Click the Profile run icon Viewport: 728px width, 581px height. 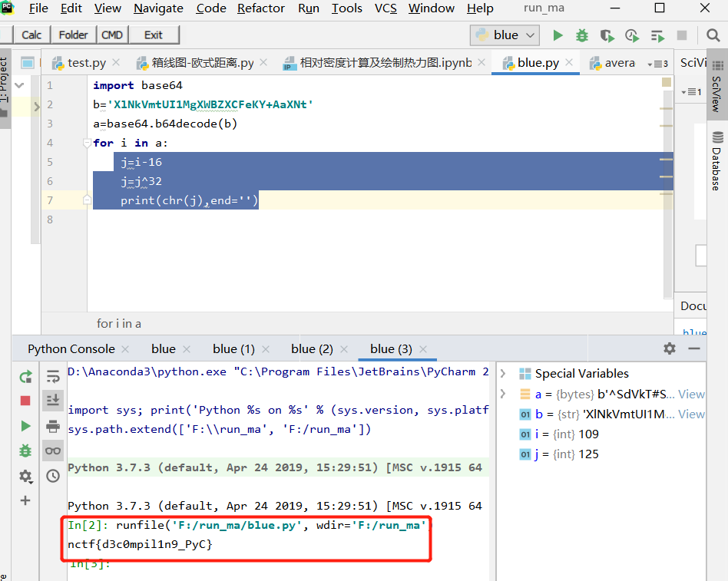point(632,35)
